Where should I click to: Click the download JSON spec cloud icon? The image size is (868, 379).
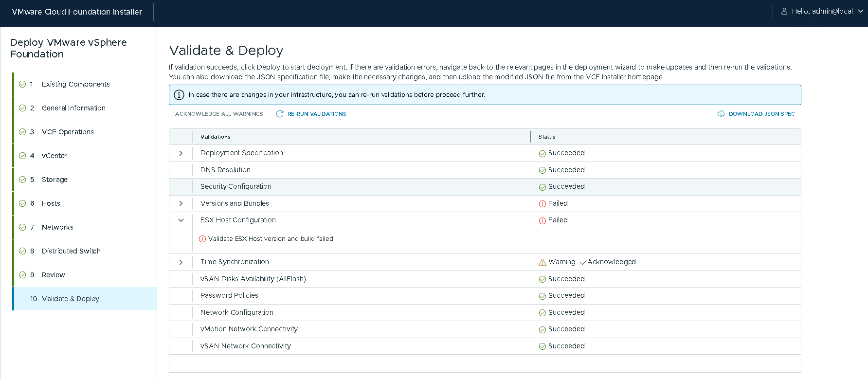721,114
